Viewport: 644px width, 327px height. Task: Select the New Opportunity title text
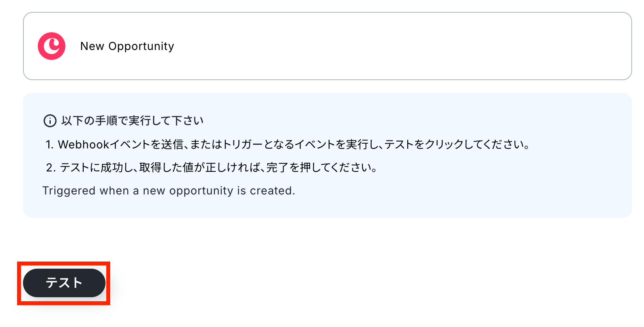tap(127, 46)
